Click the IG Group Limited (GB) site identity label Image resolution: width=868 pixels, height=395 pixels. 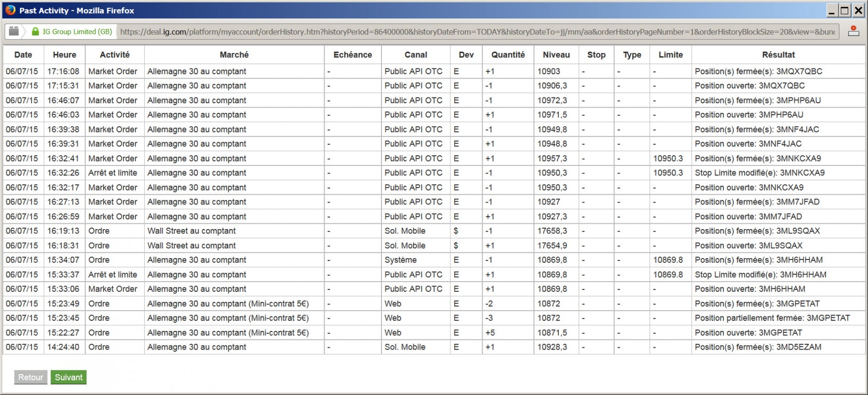[77, 32]
